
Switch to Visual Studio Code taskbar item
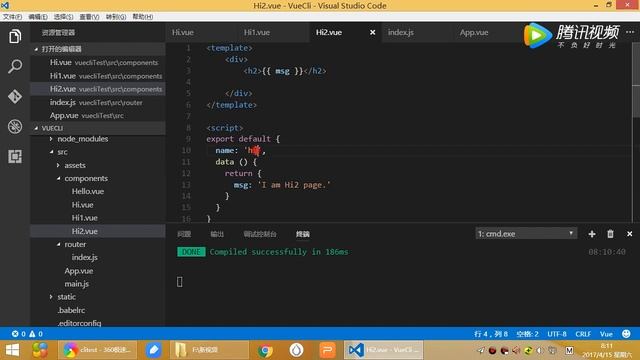[x=383, y=350]
